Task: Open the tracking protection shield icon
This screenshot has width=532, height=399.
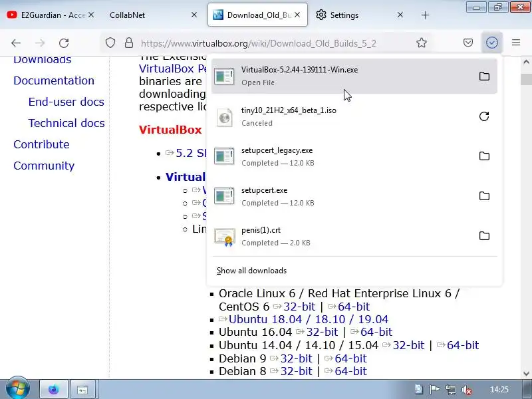Action: point(110,43)
